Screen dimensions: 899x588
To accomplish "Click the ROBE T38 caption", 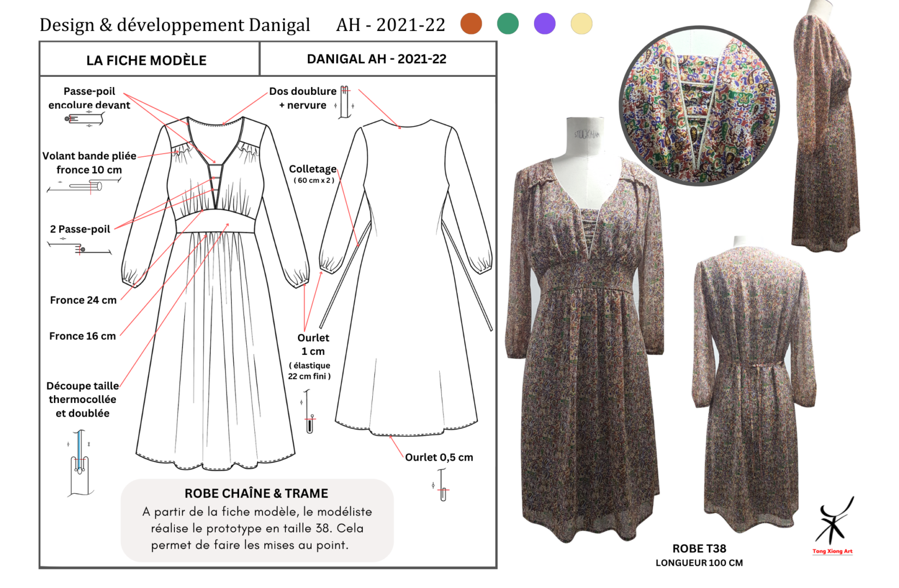I will pos(700,548).
